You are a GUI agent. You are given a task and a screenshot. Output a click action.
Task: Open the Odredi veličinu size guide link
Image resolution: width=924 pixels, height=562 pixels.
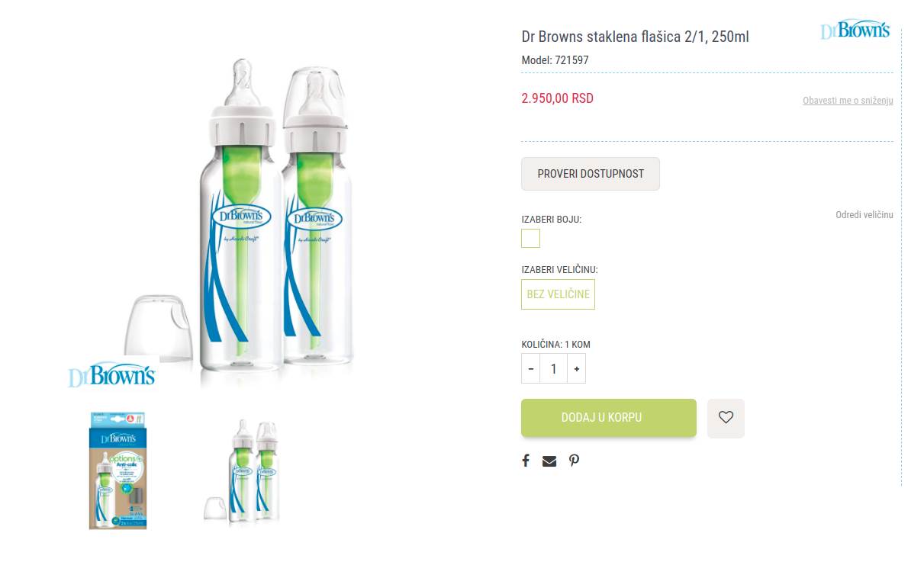click(864, 215)
